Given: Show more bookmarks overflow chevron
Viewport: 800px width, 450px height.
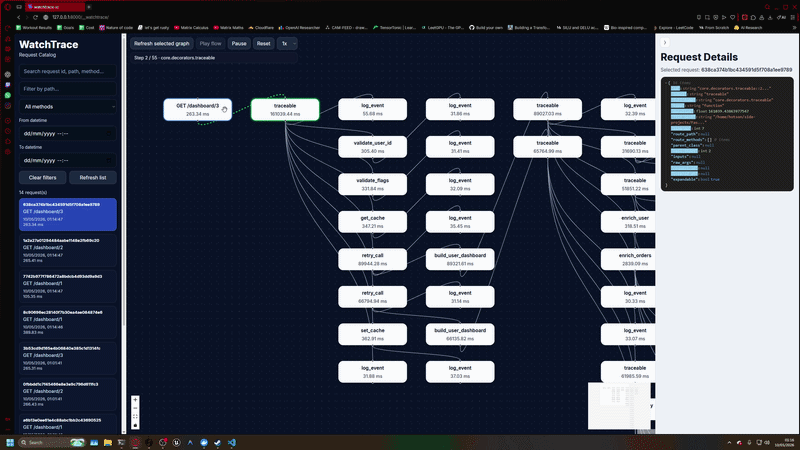Looking at the screenshot, I should pyautogui.click(x=793, y=28).
